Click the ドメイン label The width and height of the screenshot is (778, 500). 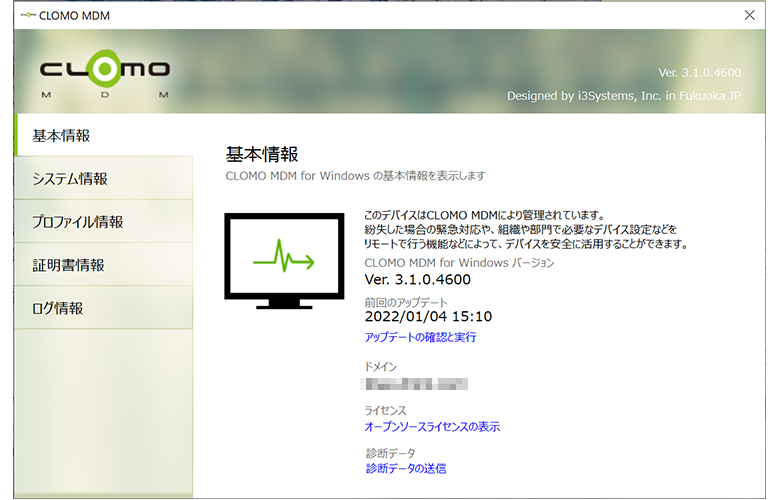pos(381,367)
